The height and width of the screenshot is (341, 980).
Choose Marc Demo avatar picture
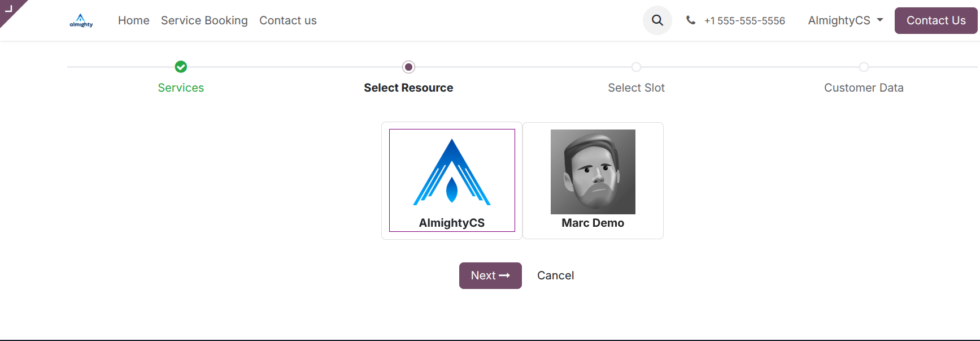point(593,171)
